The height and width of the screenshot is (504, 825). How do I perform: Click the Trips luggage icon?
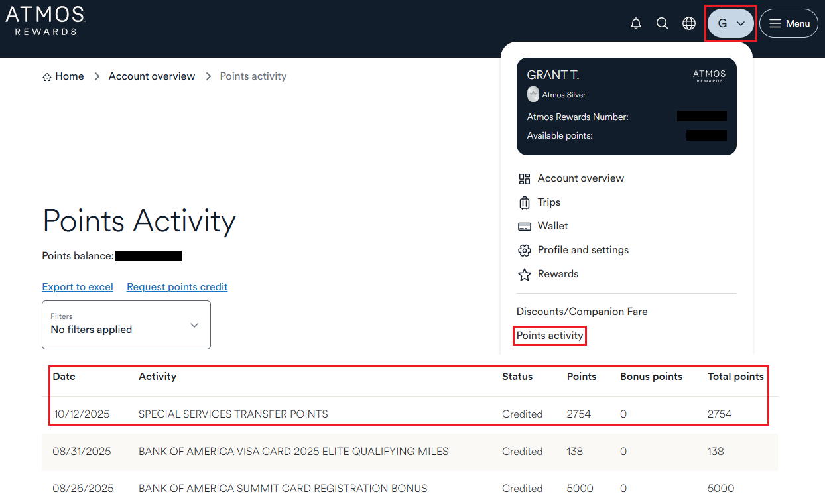[x=525, y=202]
